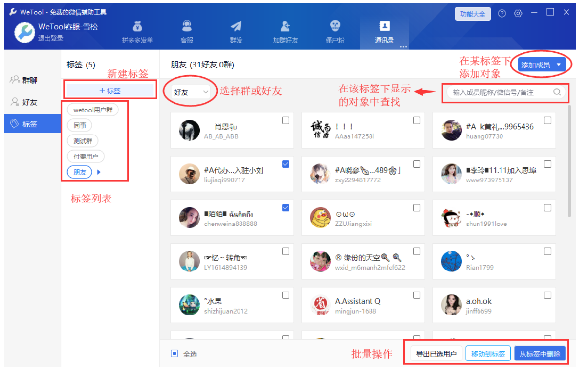The image size is (588, 382).
Task: Select 标签 in the left sidebar
Action: click(x=32, y=124)
